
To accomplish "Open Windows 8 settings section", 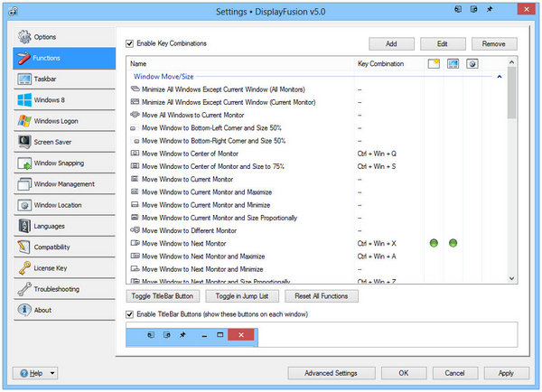I will tap(64, 100).
